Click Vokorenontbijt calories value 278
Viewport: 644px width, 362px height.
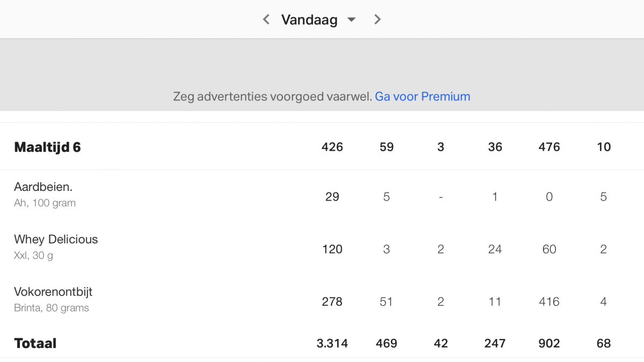coord(332,302)
